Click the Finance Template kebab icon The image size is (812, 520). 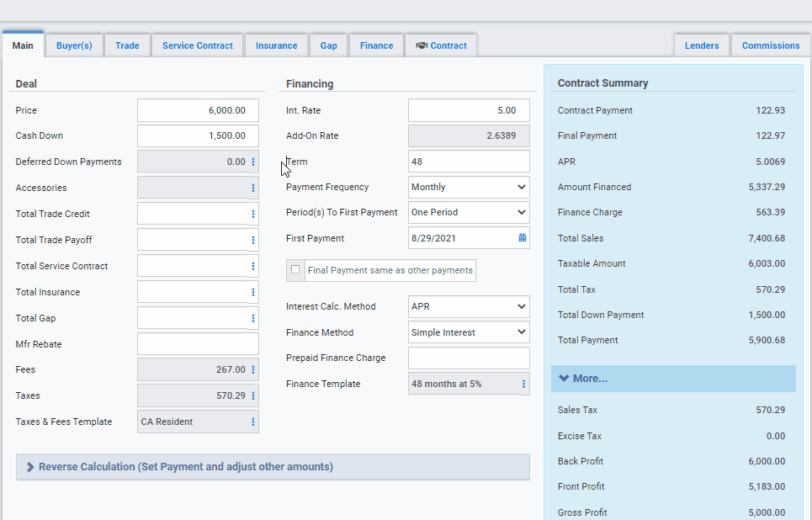(x=523, y=383)
